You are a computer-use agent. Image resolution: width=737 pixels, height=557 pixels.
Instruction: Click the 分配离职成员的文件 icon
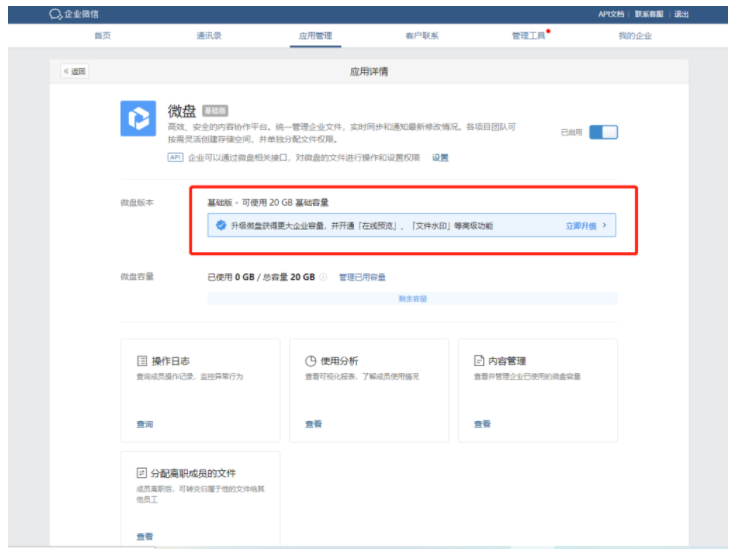pos(141,473)
